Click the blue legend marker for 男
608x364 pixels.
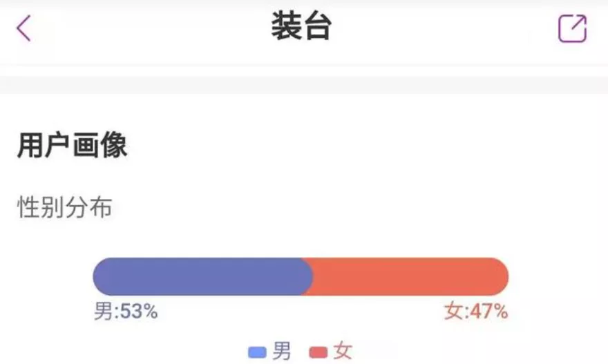click(257, 353)
